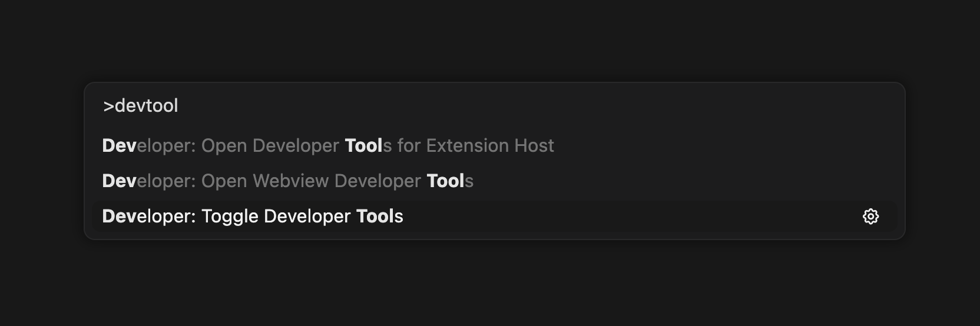Click the Extension Host developer tools entry
The width and height of the screenshot is (980, 326).
tap(327, 146)
